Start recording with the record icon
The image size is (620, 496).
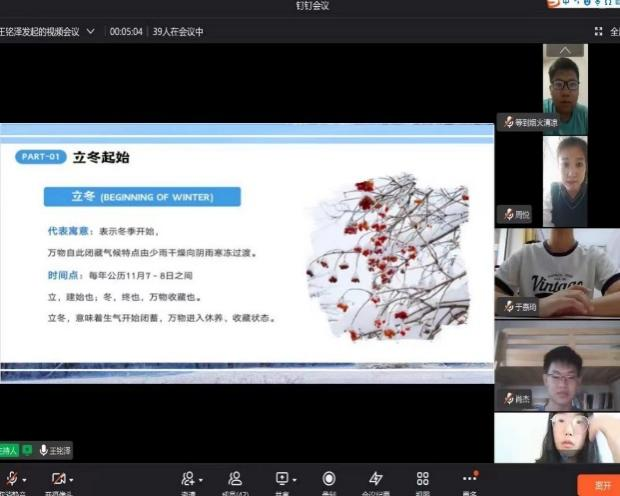pos(329,478)
